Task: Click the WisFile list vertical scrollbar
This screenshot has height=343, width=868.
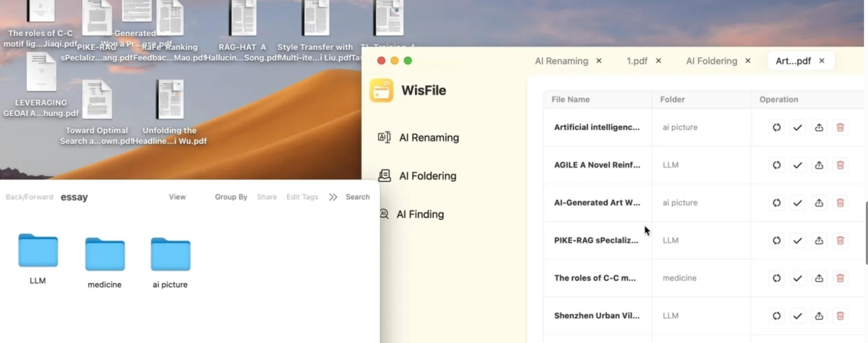Action: [866, 233]
